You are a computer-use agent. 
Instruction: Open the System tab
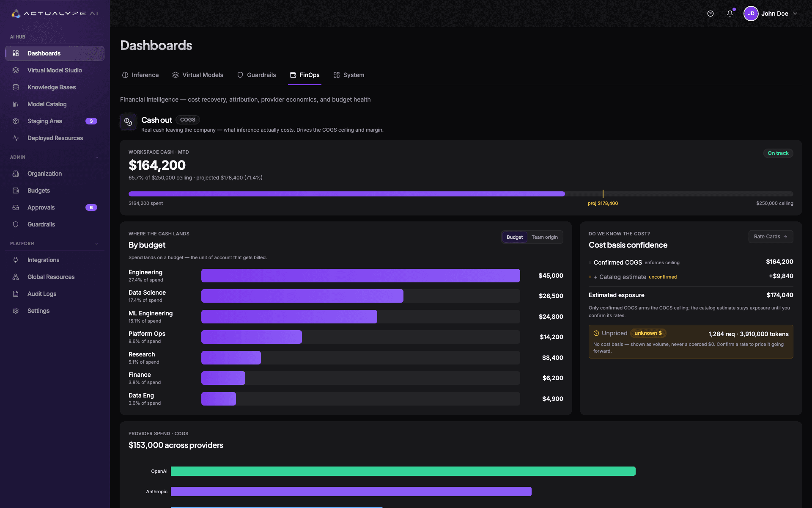coord(349,75)
